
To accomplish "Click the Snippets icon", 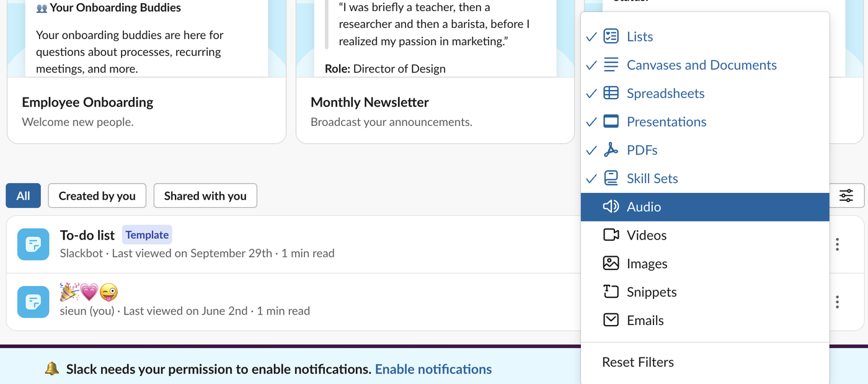I will (611, 292).
